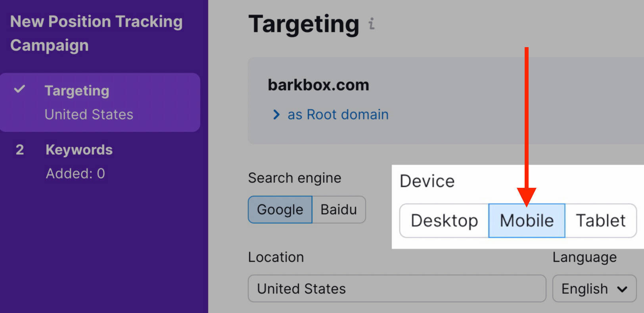
Task: Open the Targeting step in sidebar
Action: 100,102
